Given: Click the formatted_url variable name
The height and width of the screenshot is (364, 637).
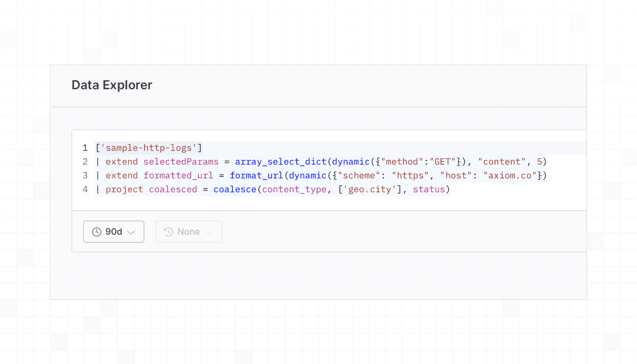Looking at the screenshot, I should pyautogui.click(x=178, y=176).
